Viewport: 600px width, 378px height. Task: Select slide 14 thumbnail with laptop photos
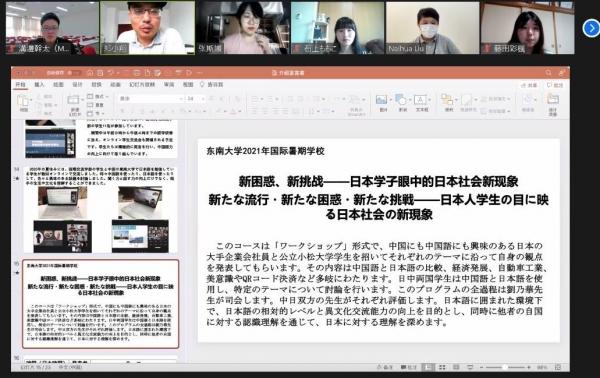coord(100,210)
